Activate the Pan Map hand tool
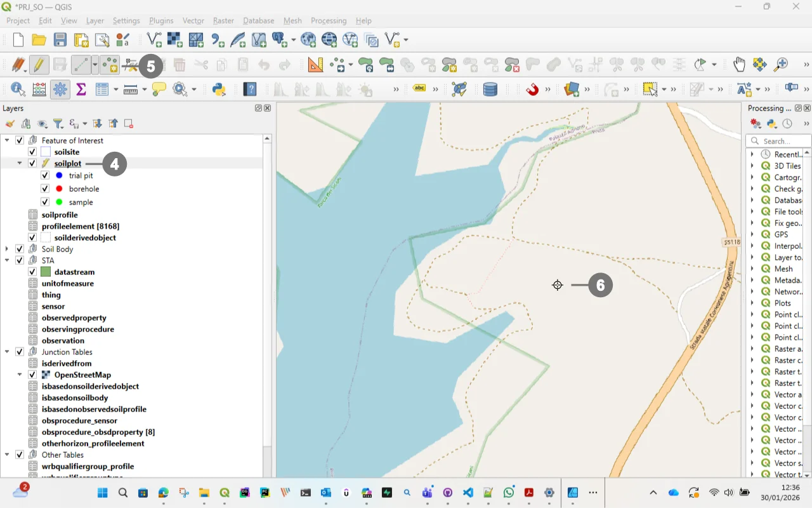 point(739,65)
